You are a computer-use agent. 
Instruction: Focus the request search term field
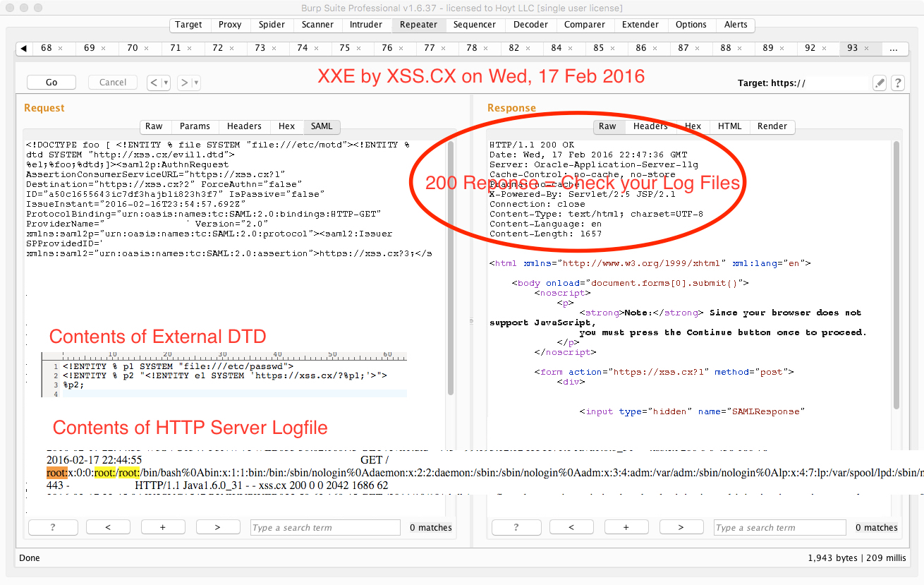[325, 527]
